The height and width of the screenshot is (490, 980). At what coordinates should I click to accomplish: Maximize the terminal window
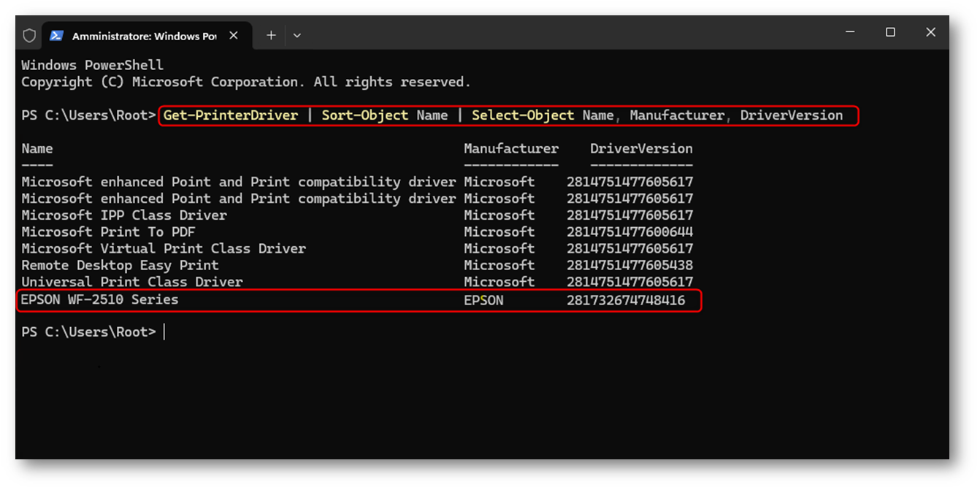[x=890, y=32]
